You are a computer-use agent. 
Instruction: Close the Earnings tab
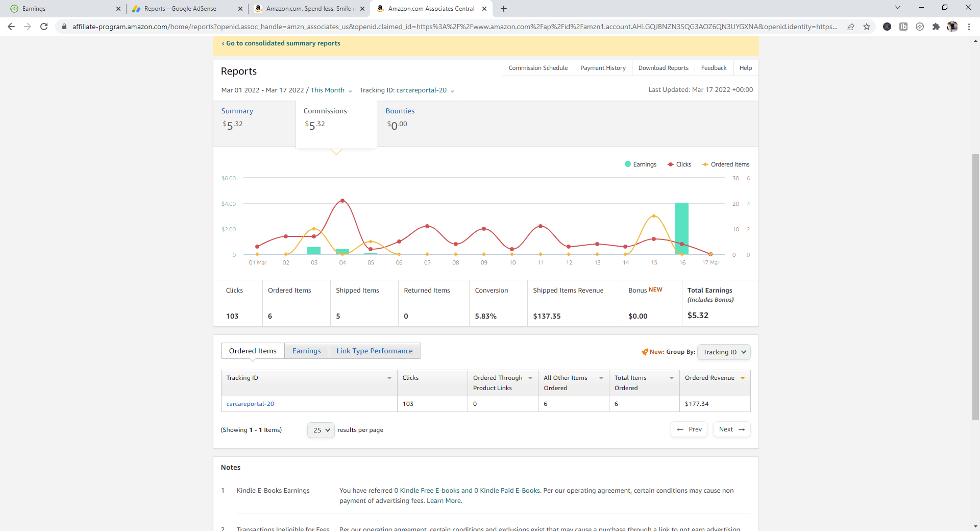coord(118,9)
